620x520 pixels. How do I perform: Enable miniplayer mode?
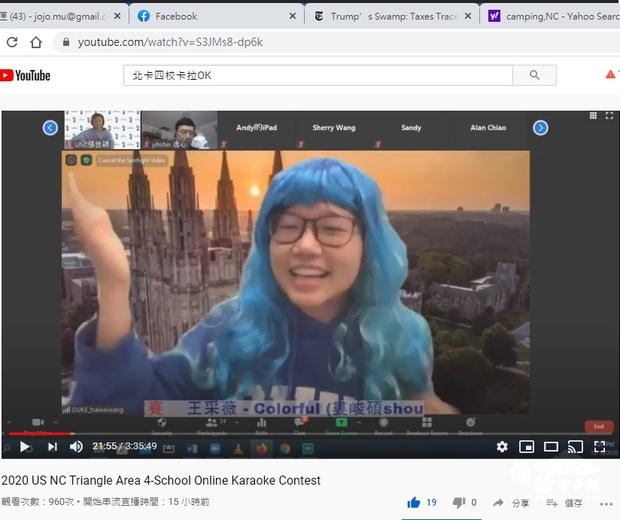pos(526,446)
